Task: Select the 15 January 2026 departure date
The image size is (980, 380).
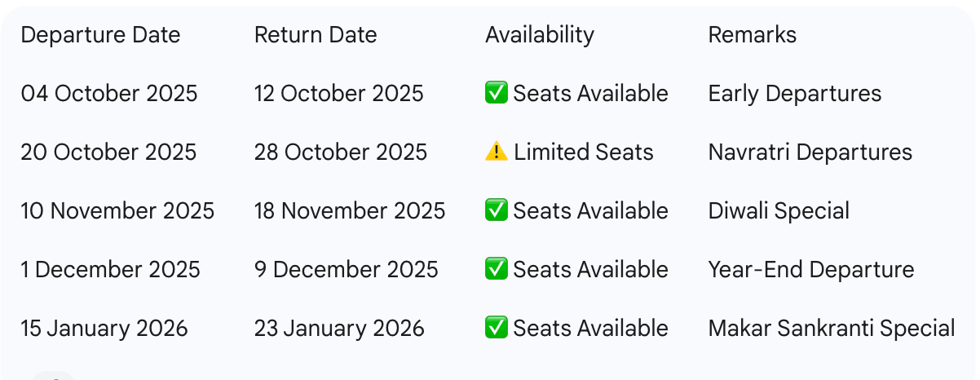Action: click(104, 329)
